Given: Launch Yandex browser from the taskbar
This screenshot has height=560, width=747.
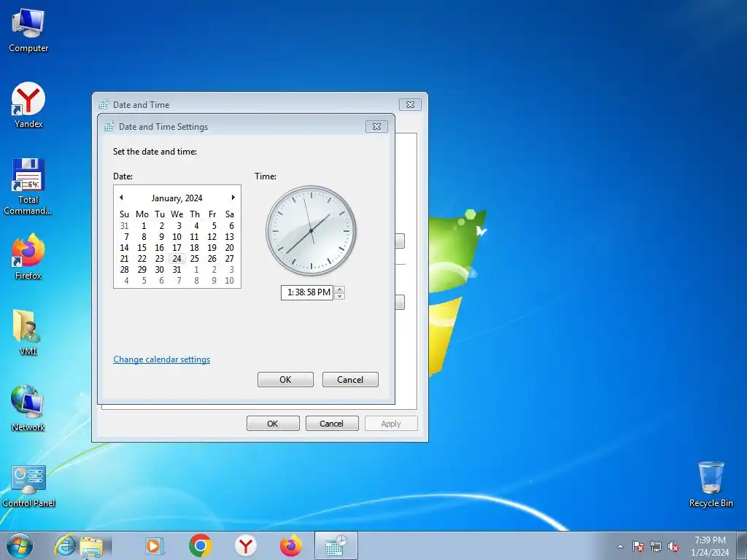Looking at the screenshot, I should 245,545.
